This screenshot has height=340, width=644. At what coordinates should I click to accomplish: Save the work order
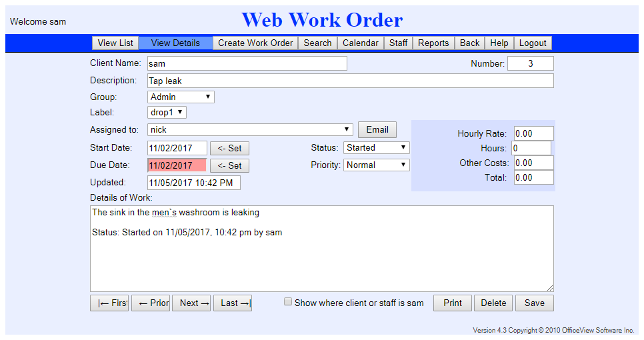(x=534, y=303)
